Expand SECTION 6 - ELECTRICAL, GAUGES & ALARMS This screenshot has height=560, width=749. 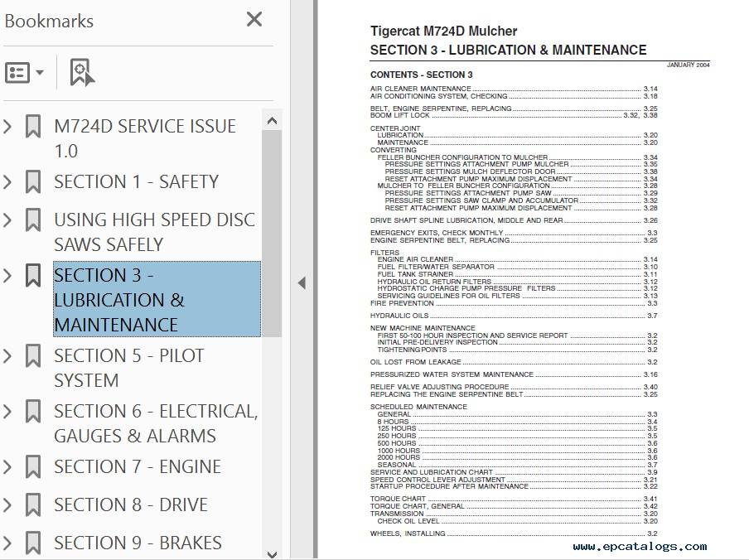click(x=7, y=412)
